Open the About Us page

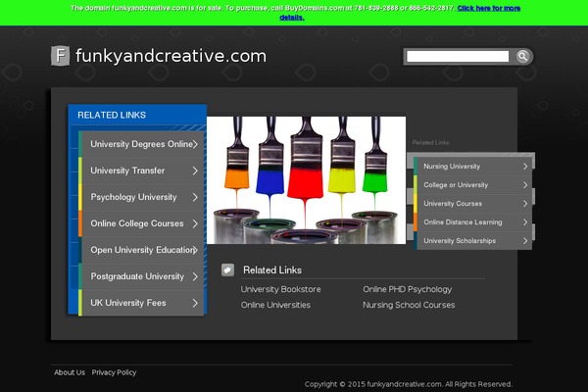coord(70,372)
